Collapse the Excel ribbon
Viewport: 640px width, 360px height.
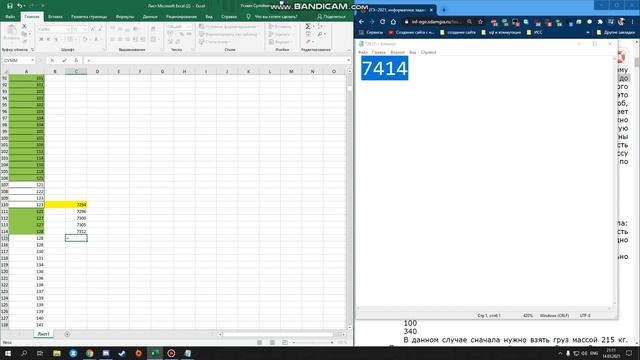click(x=349, y=50)
